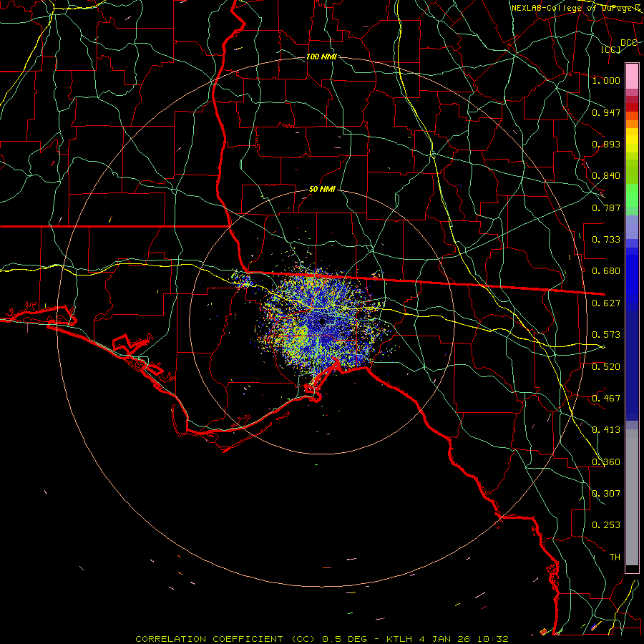
Task: Select the 0.893 scale value
Action: pyautogui.click(x=606, y=144)
